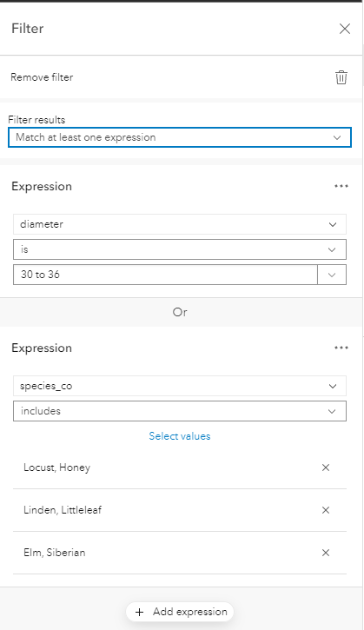Click the trash icon to remove filter
364x630 pixels.
click(341, 77)
